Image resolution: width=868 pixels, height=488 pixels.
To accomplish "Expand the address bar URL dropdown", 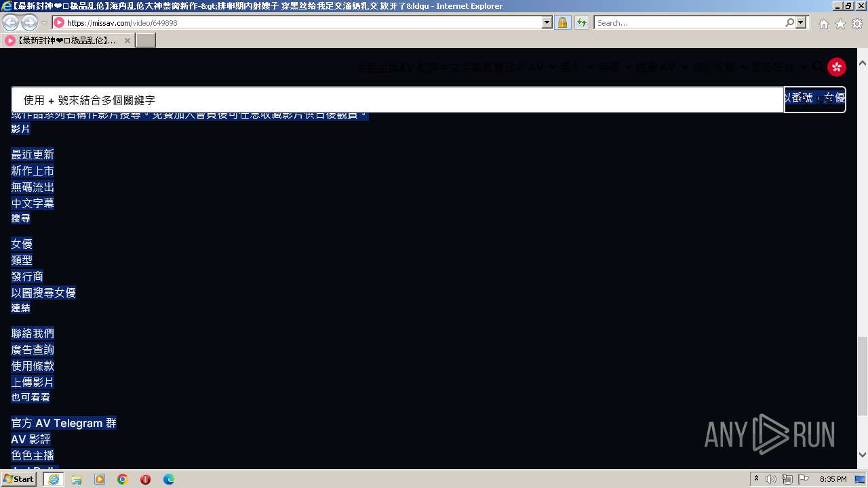I will pos(547,22).
